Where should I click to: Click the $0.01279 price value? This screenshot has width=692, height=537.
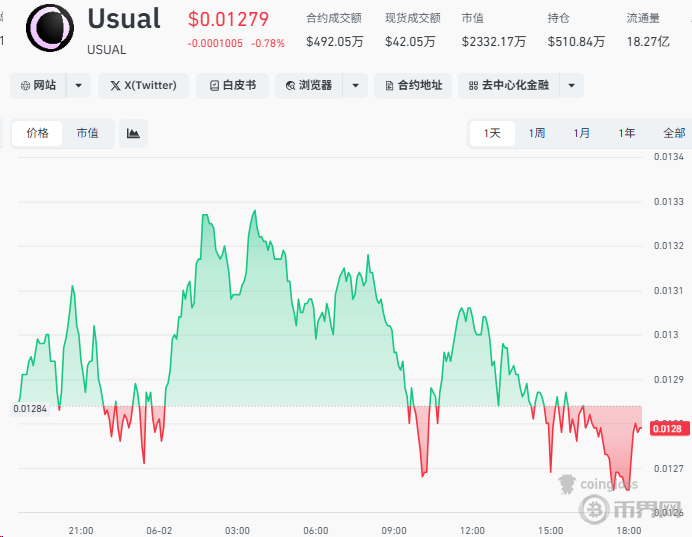click(228, 19)
